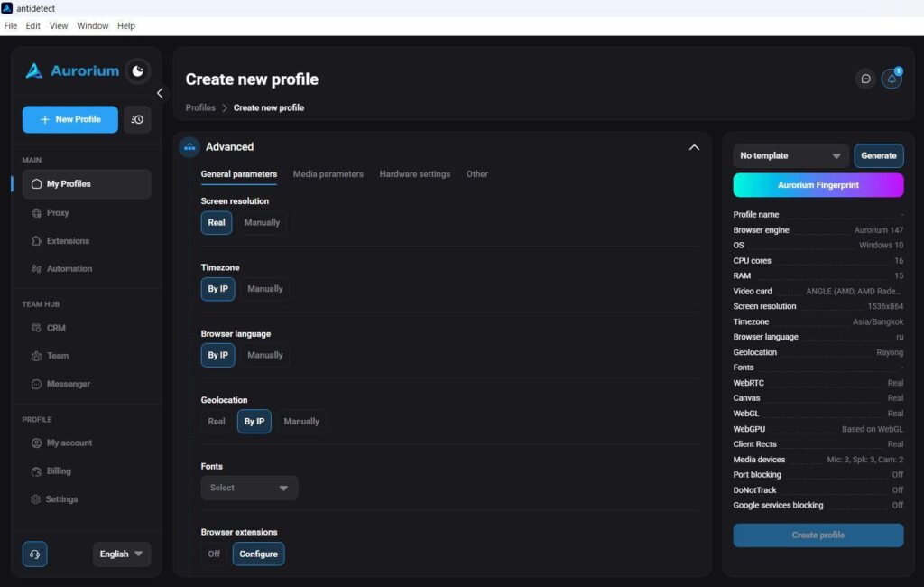Open the notifications bell icon

tap(892, 79)
